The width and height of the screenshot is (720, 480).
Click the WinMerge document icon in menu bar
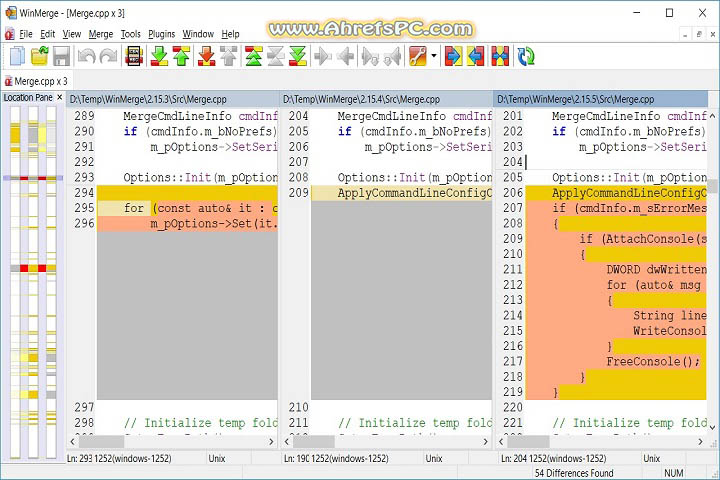click(x=9, y=34)
